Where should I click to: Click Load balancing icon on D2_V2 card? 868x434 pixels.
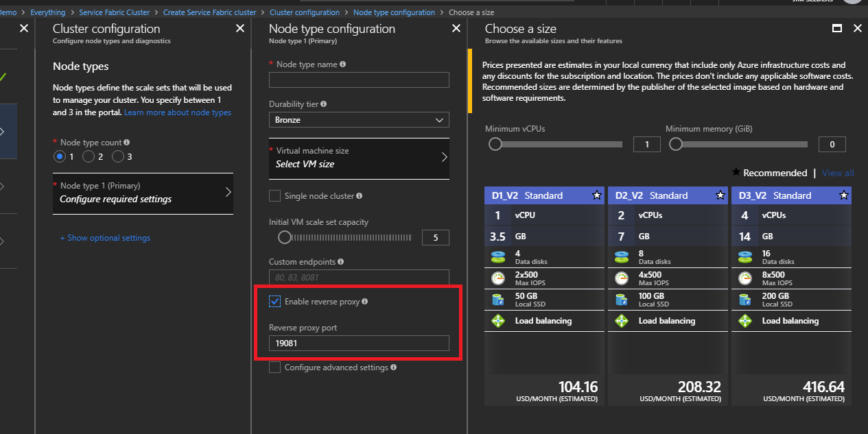coord(621,321)
